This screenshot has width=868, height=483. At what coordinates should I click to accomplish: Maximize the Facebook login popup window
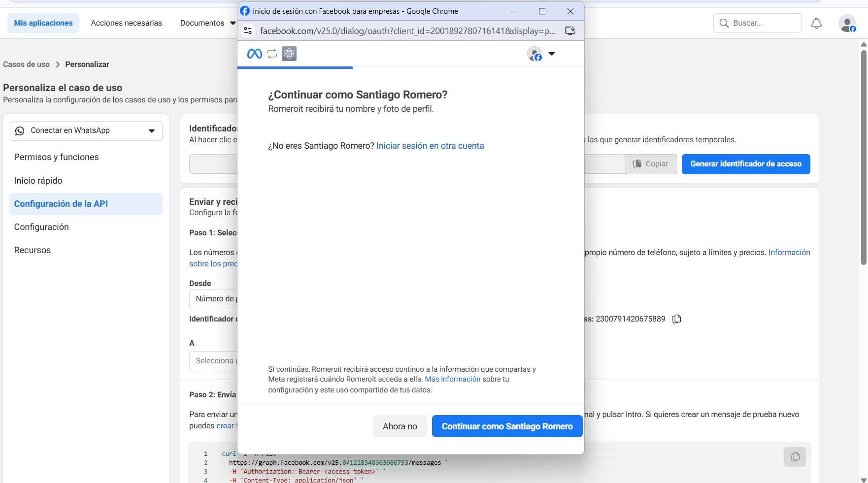coord(542,11)
